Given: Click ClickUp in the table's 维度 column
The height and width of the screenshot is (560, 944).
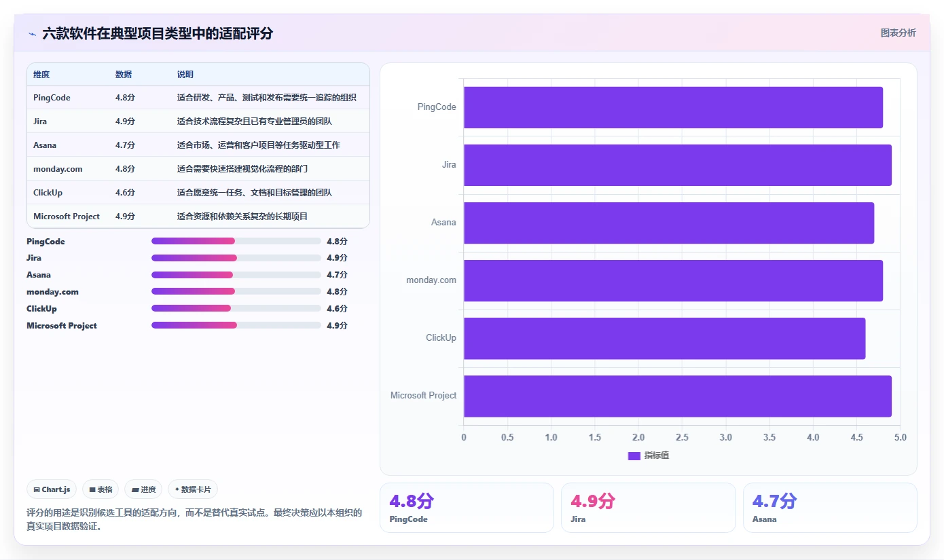Looking at the screenshot, I should point(48,193).
